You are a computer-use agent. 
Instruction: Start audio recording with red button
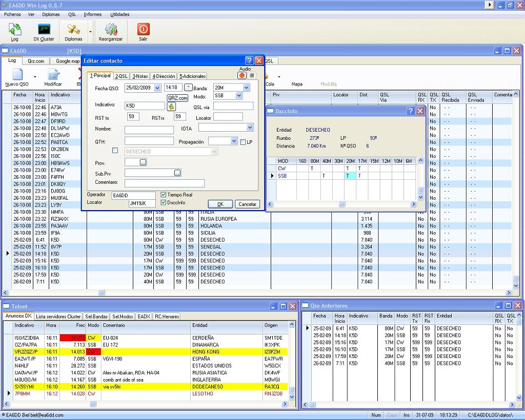click(x=242, y=75)
